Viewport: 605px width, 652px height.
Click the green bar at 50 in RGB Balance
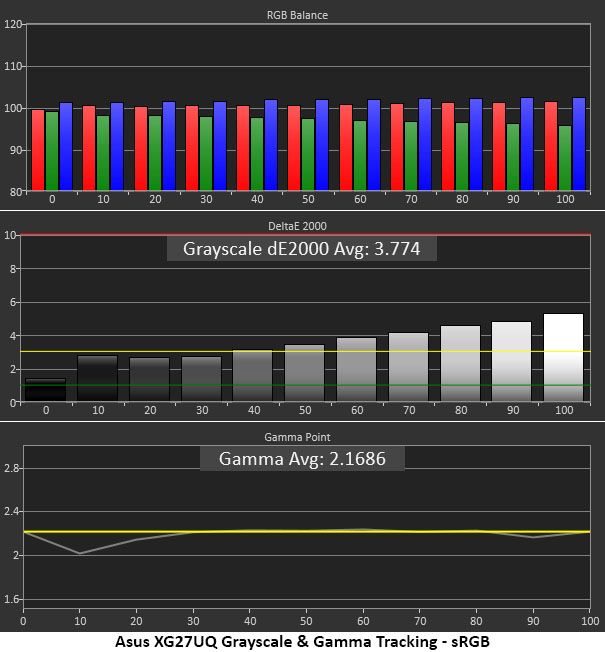(308, 155)
